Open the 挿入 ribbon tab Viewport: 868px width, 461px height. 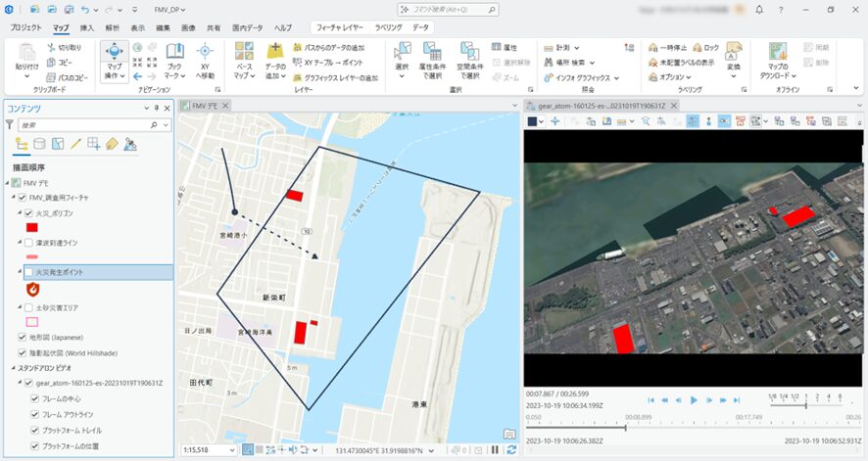(87, 28)
